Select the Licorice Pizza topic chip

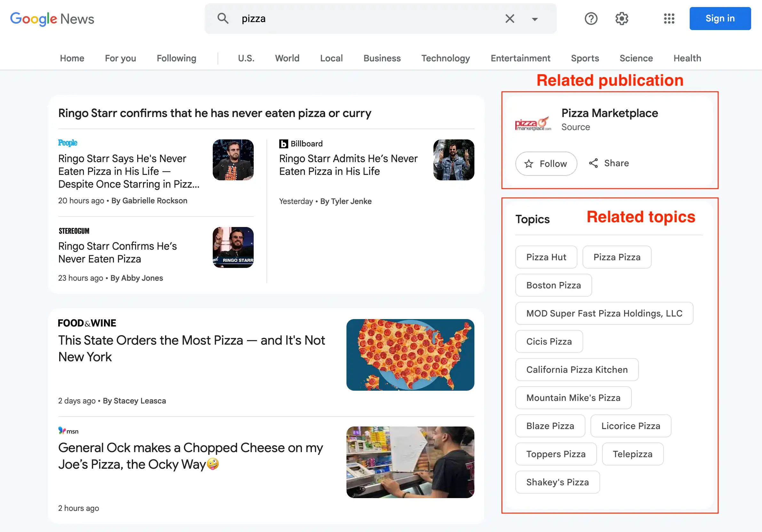(x=631, y=426)
